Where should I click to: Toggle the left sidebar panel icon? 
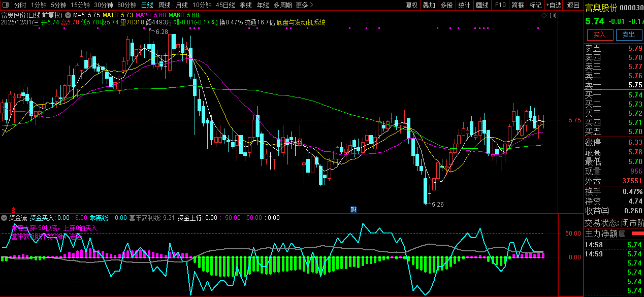click(x=7, y=5)
